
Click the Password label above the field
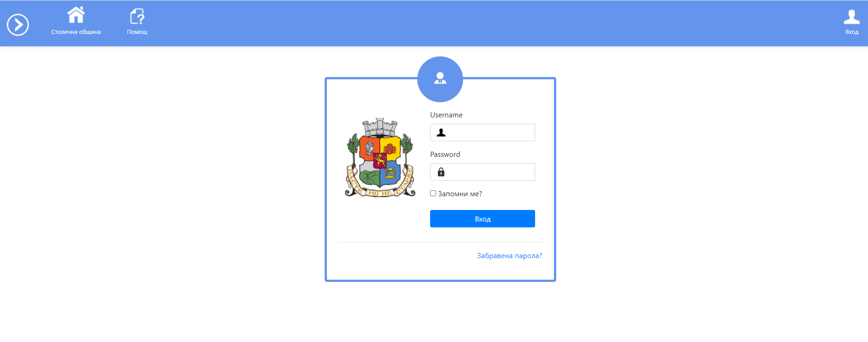pos(445,154)
